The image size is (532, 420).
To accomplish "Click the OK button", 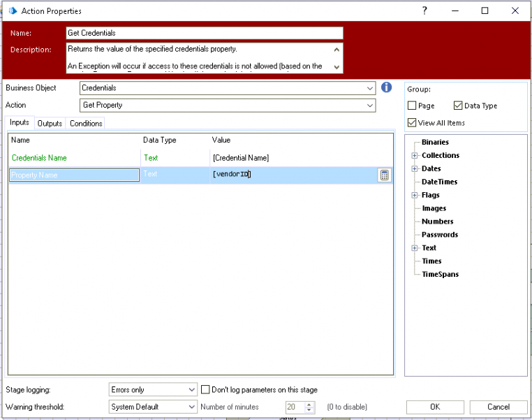I will [435, 407].
